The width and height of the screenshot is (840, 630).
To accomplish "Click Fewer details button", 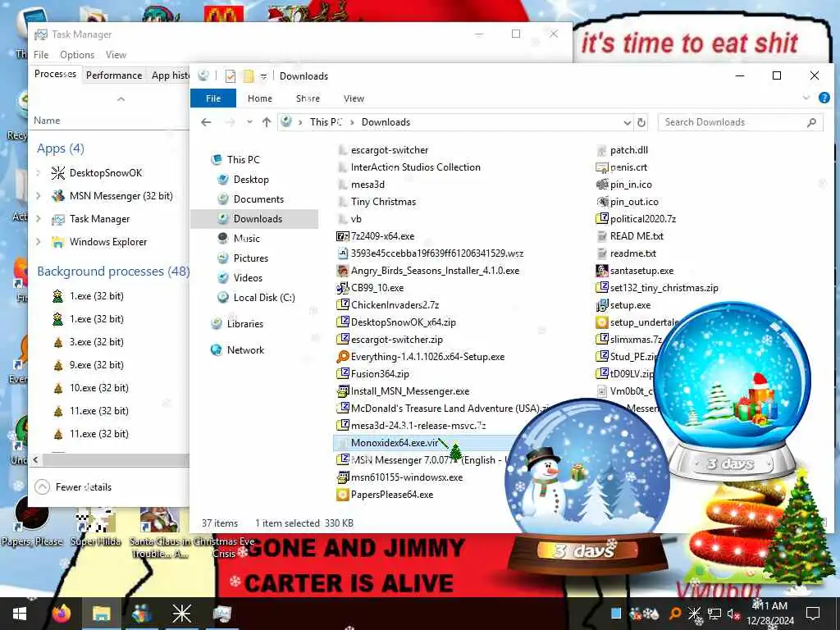I will [x=73, y=487].
